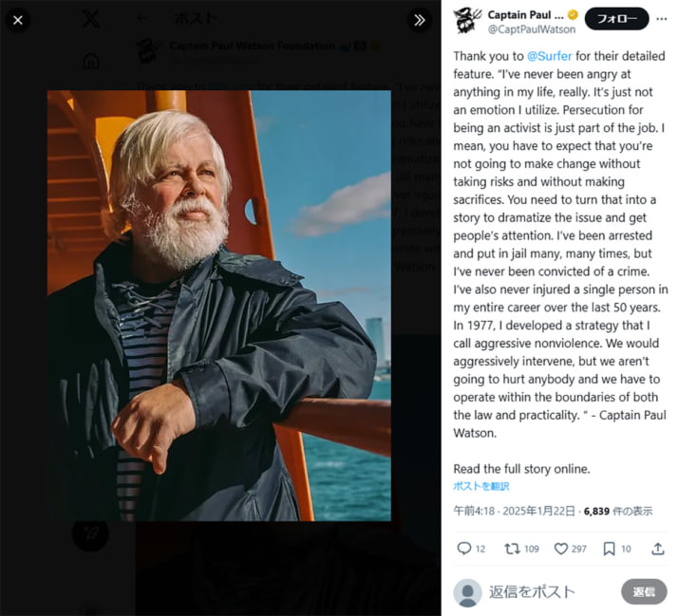Screen dimensions: 678x616
Task: Open Captain Paul Watson's profile avatar
Action: pyautogui.click(x=465, y=20)
